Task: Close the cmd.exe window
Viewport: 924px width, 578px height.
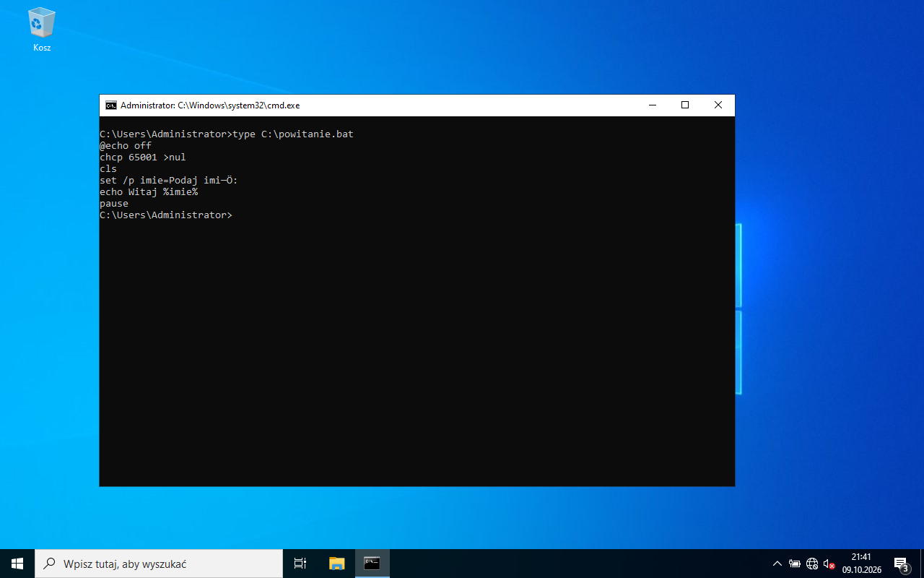Action: pyautogui.click(x=718, y=105)
